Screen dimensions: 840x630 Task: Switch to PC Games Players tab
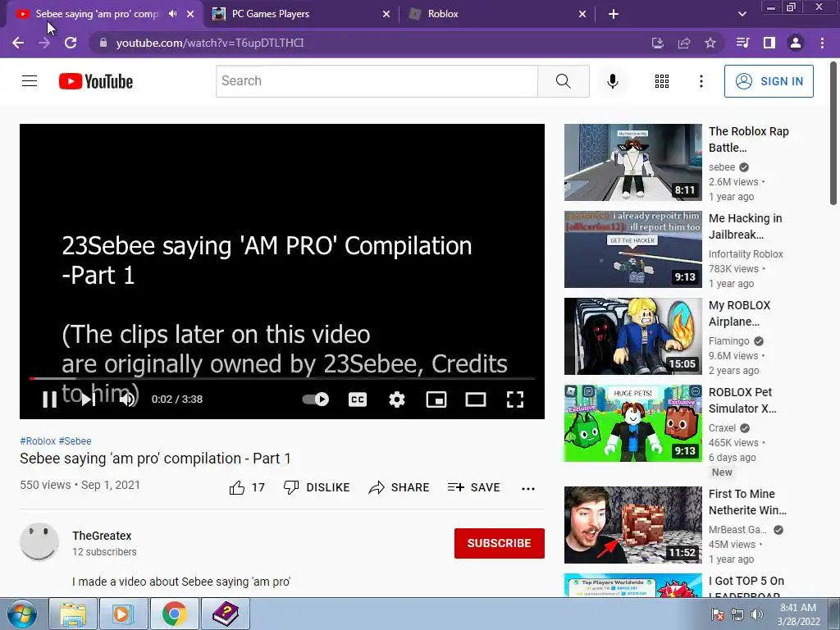click(301, 14)
